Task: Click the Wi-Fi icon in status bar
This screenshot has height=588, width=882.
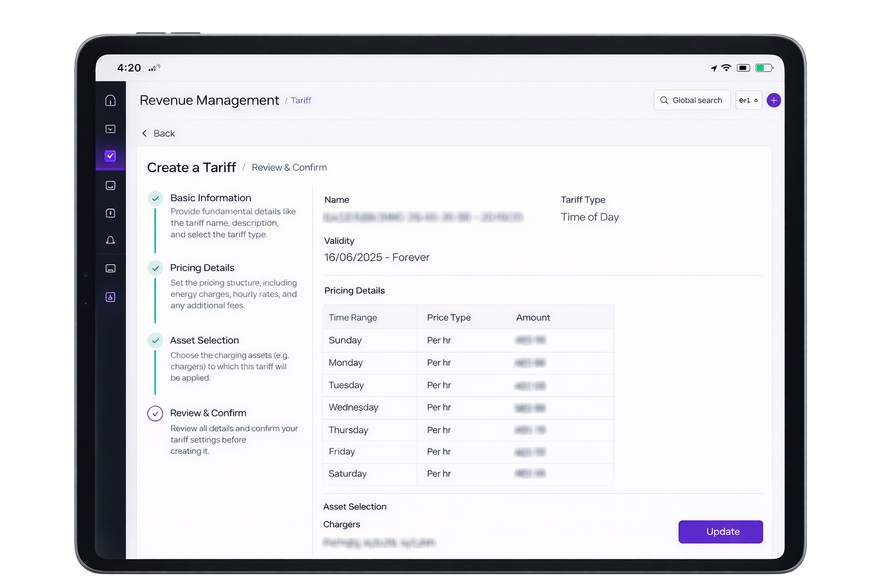Action: (726, 68)
